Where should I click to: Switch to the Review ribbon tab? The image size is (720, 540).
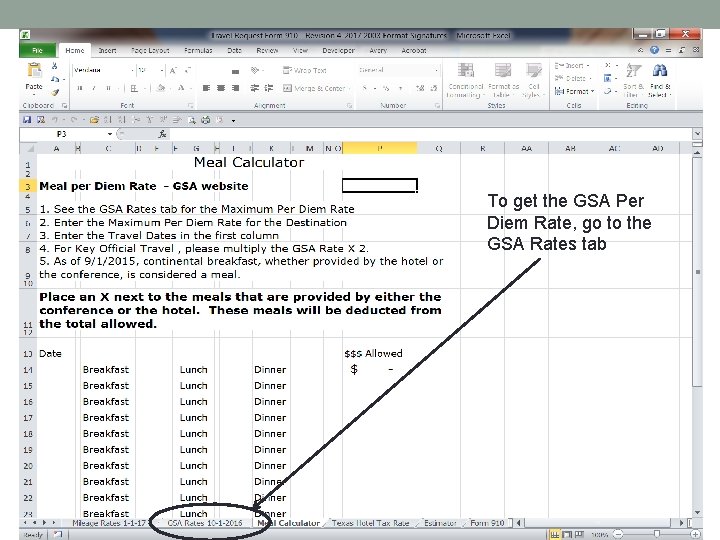[267, 51]
